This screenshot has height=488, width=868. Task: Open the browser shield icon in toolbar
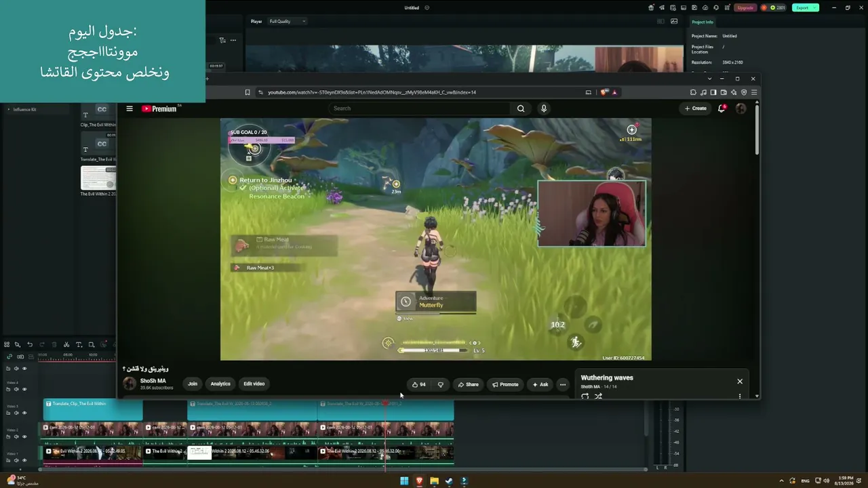coord(744,92)
